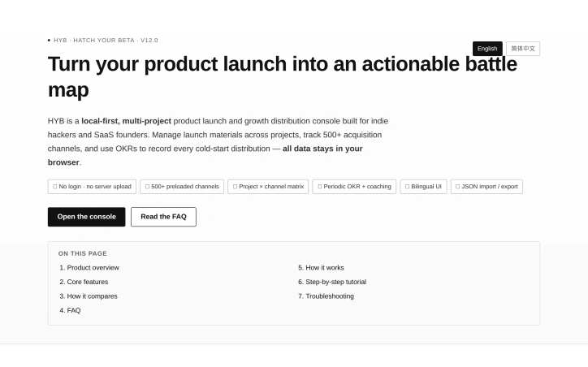Click the HYB · Hatch Your Beta header label
The width and height of the screenshot is (588, 367).
click(x=106, y=40)
